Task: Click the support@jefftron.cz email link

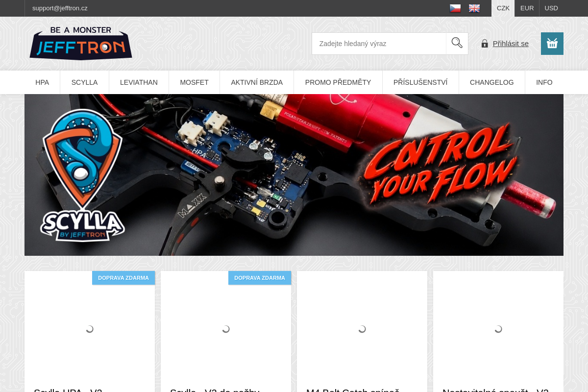Action: pos(60,8)
